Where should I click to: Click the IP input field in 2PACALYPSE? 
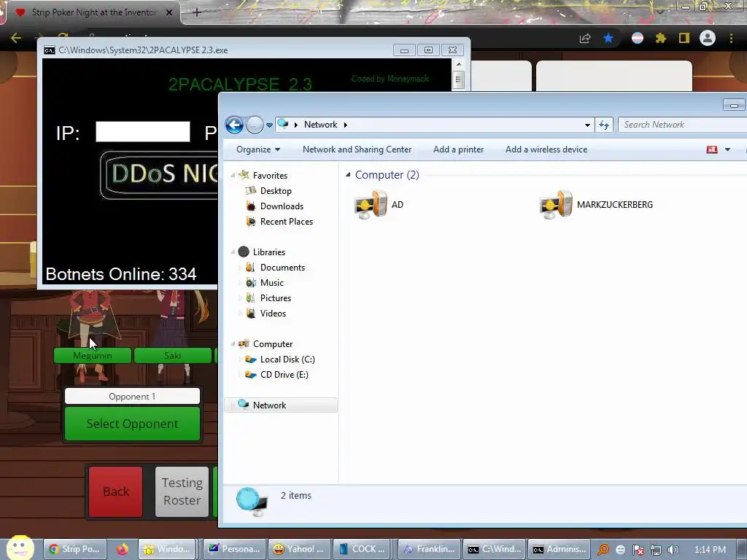(143, 132)
